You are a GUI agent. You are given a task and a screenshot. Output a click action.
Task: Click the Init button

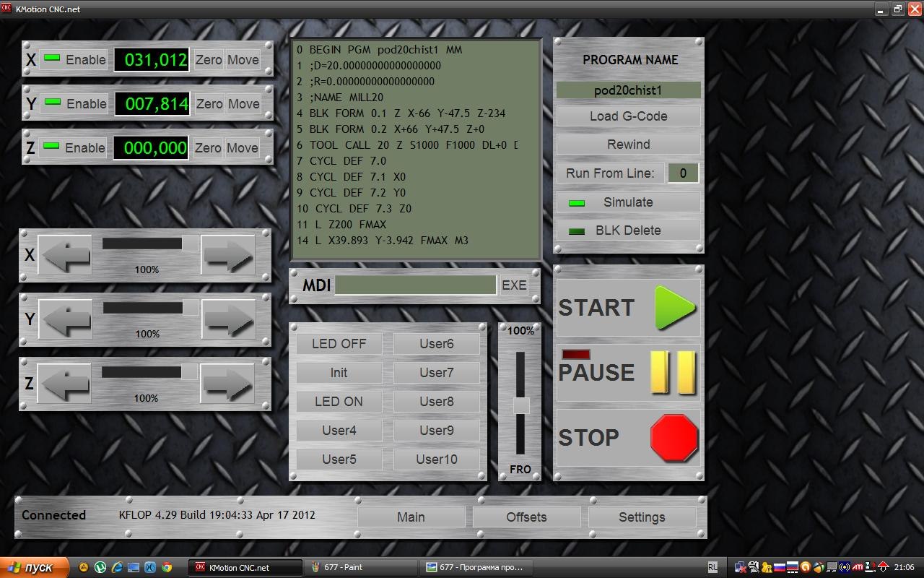click(x=339, y=373)
